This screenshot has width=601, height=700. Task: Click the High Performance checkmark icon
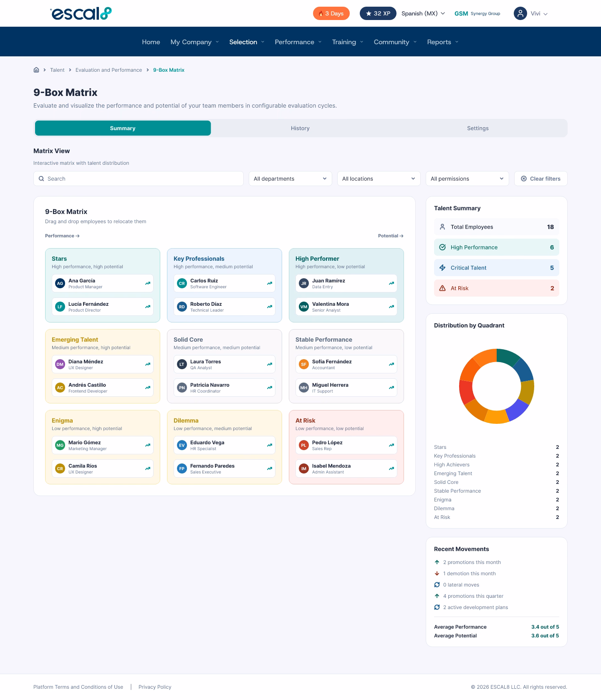(442, 247)
